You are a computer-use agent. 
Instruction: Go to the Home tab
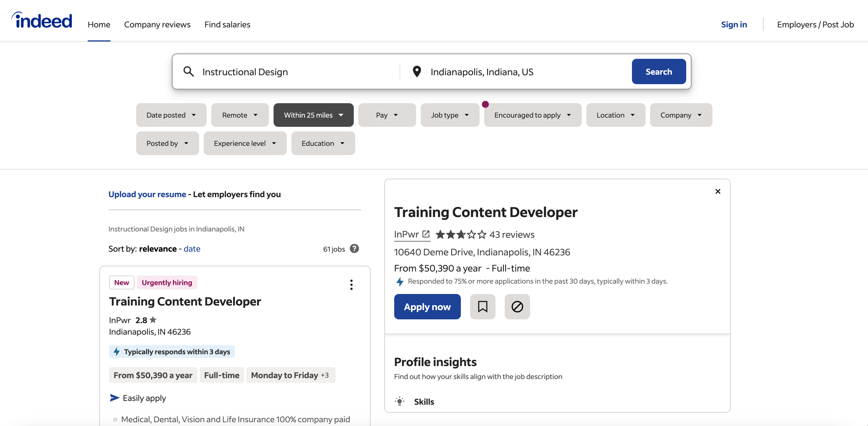coord(99,24)
